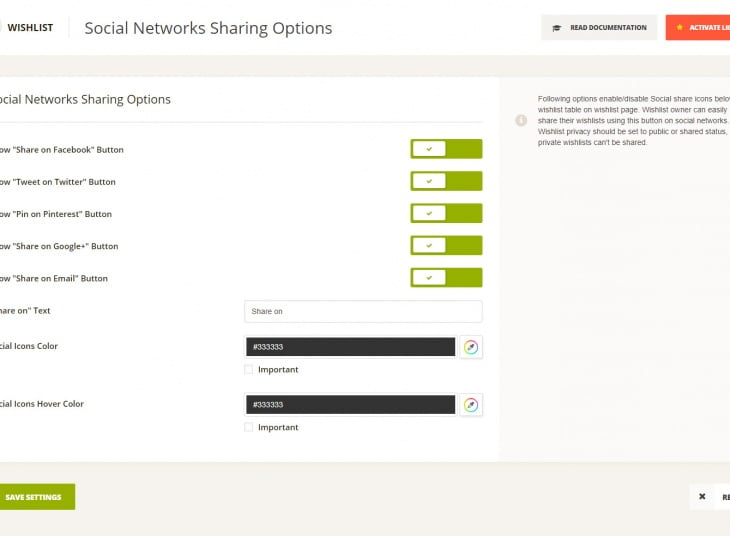This screenshot has width=730, height=536.
Task: Click the X icon on reset button
Action: pyautogui.click(x=702, y=496)
